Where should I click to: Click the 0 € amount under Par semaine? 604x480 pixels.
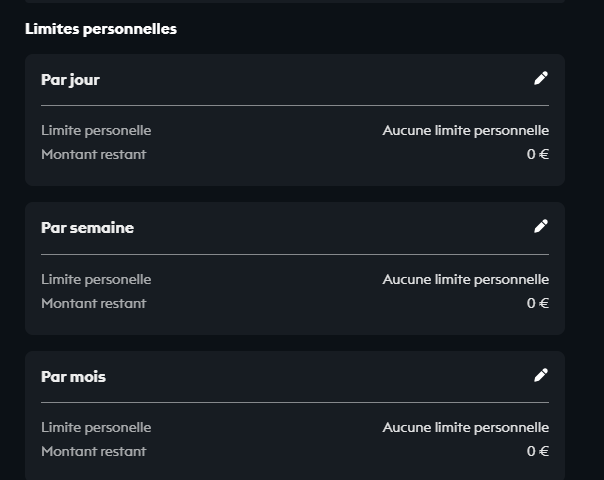coord(538,303)
